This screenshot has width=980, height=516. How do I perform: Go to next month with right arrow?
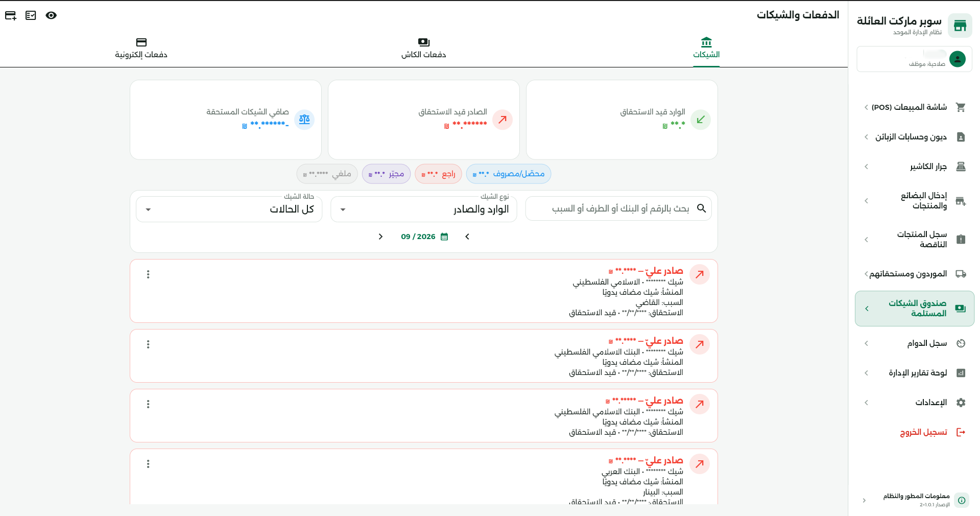(380, 237)
